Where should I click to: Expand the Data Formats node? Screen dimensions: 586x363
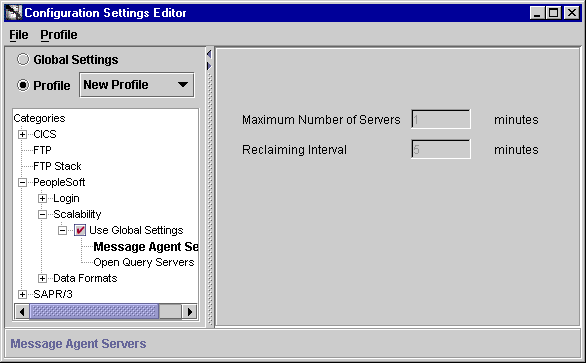point(43,279)
